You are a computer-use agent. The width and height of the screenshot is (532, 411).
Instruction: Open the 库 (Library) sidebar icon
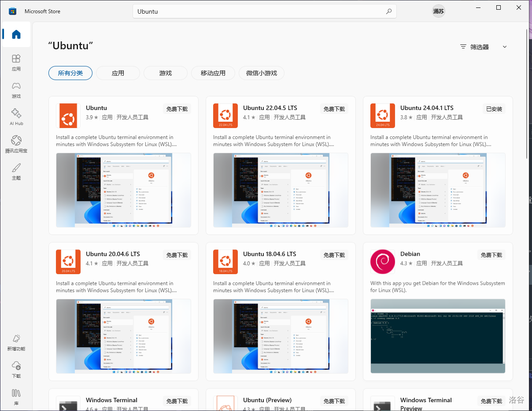16,396
